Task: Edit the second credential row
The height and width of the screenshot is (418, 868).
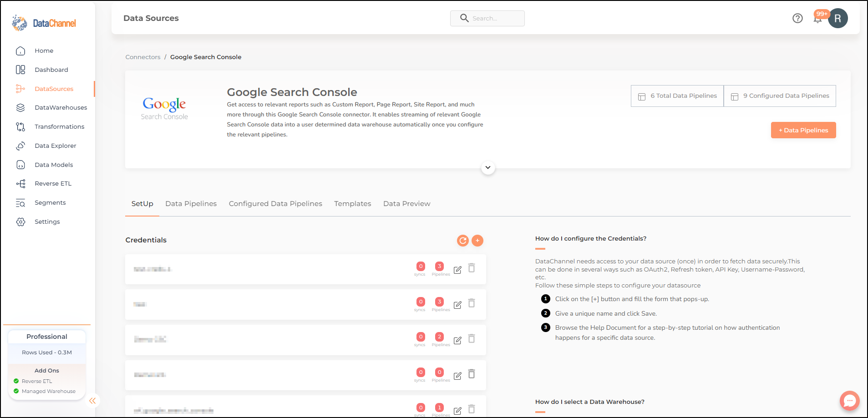Action: (x=457, y=305)
